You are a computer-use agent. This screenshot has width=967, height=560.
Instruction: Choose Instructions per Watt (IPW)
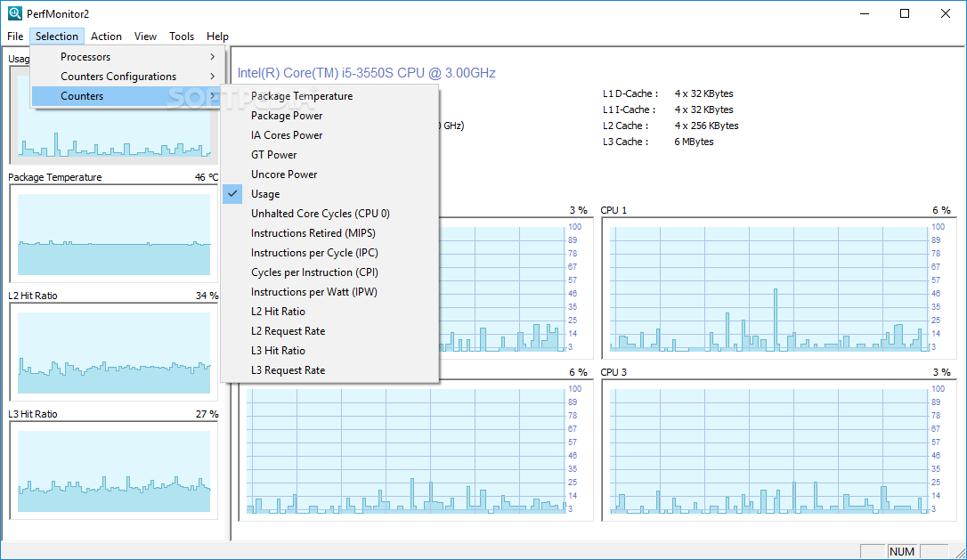click(330, 292)
